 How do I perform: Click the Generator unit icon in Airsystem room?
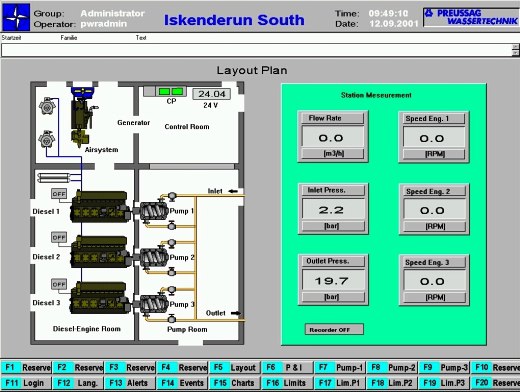point(82,117)
